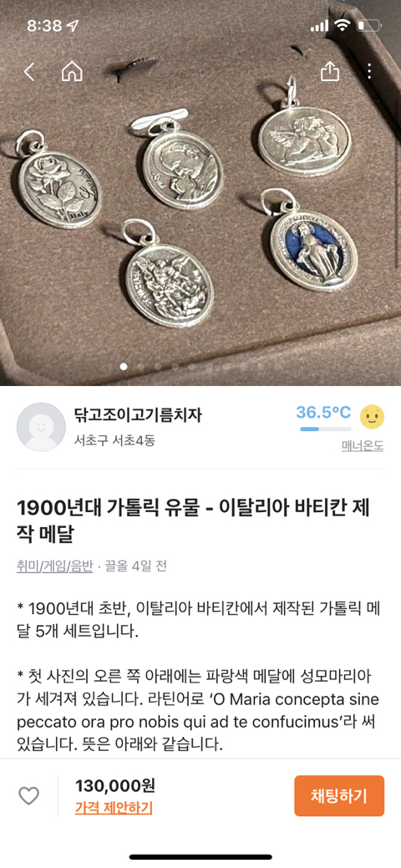Tap the Wi-Fi status icon

tap(343, 25)
